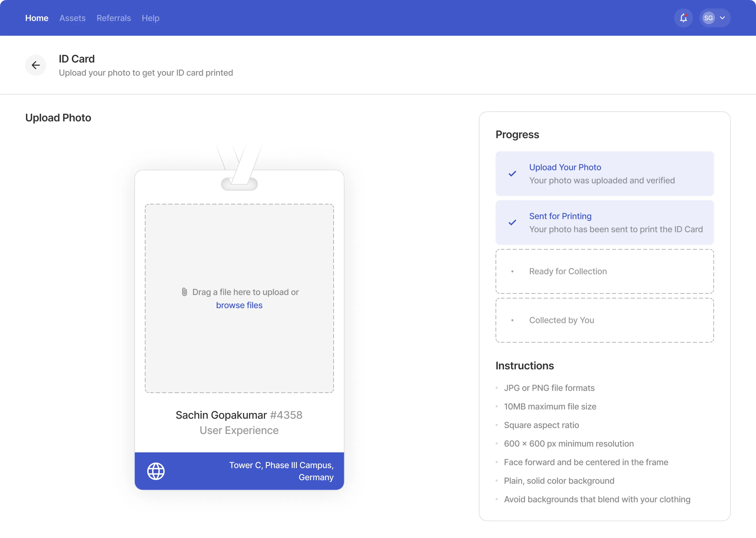Select the Sent for Printing step
This screenshot has width=756, height=538.
(x=604, y=223)
